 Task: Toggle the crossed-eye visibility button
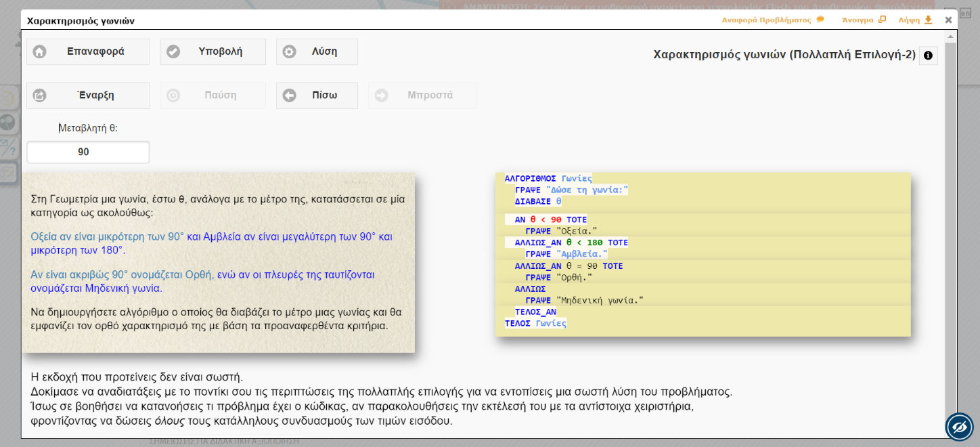click(x=959, y=427)
